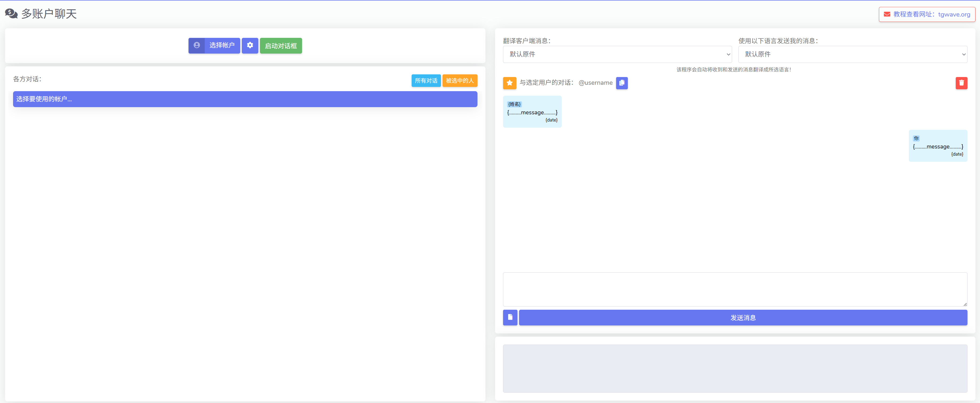Open 使用以下语言发送我的消息 dropdown
Image resolution: width=980 pixels, height=403 pixels.
click(852, 54)
